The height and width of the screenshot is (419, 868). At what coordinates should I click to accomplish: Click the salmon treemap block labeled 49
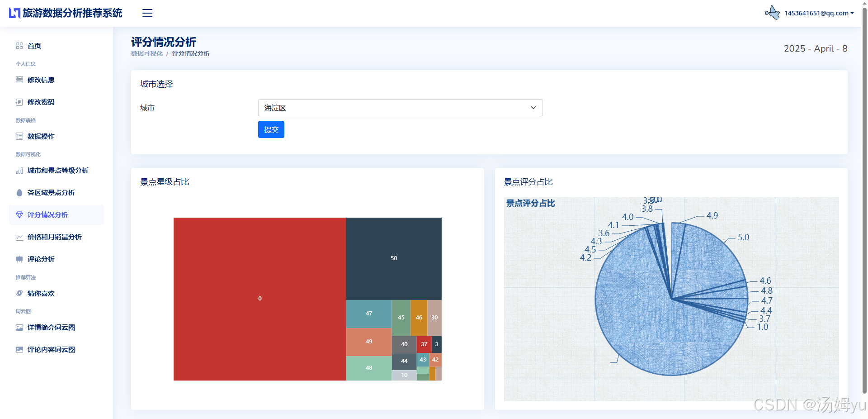(369, 342)
